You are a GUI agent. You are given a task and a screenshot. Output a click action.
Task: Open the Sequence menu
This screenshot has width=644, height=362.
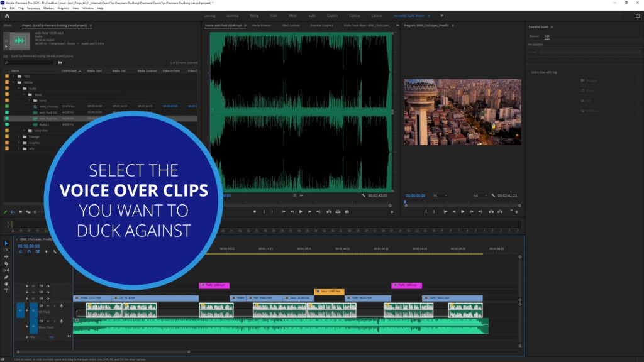click(x=33, y=8)
